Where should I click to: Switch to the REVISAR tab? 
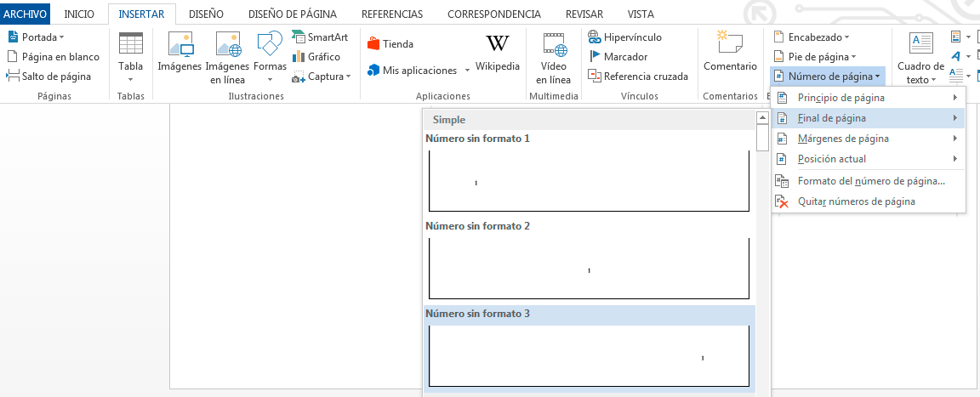click(x=584, y=14)
